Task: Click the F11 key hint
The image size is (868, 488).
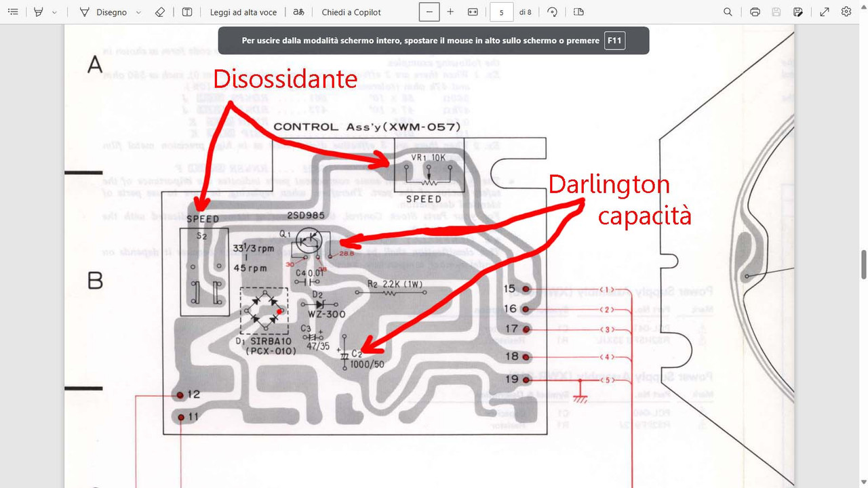Action: (x=614, y=41)
